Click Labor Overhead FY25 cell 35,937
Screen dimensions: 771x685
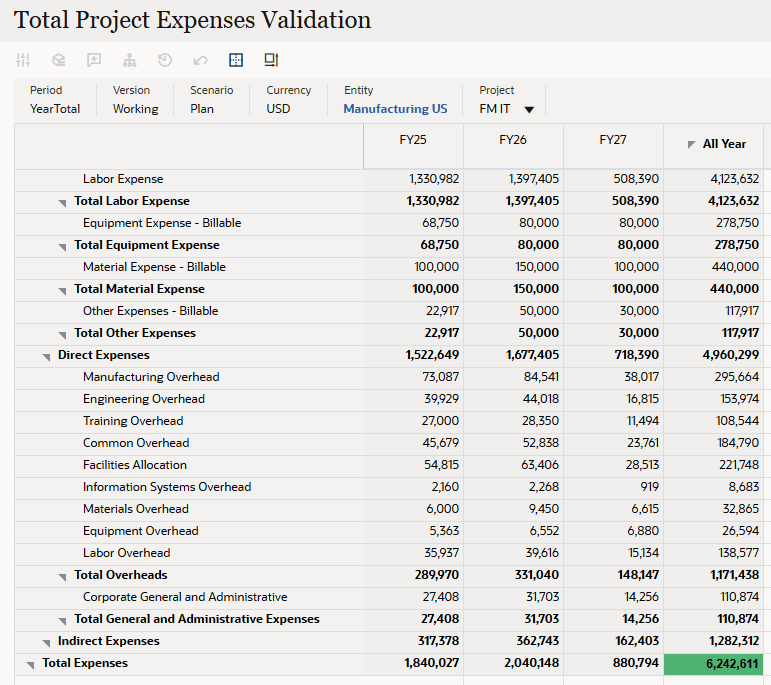(414, 553)
